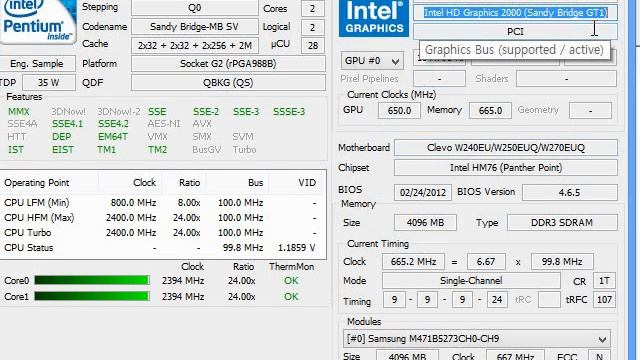Click the Single-Channel mode field

pos(471,281)
